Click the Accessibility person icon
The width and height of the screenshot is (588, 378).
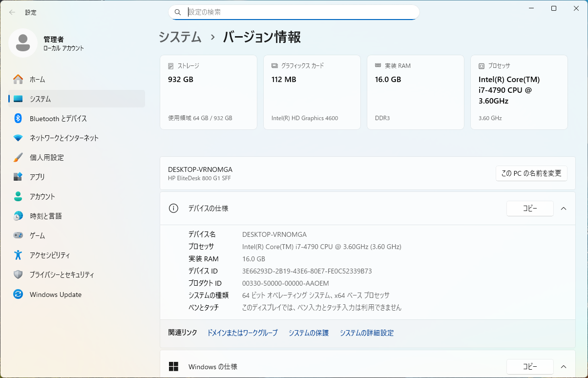point(18,255)
